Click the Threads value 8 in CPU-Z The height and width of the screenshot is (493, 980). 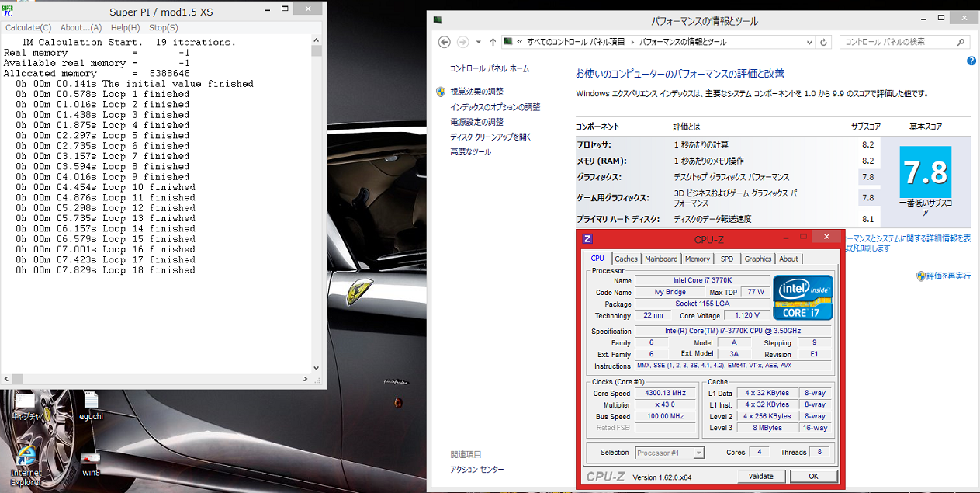point(819,452)
